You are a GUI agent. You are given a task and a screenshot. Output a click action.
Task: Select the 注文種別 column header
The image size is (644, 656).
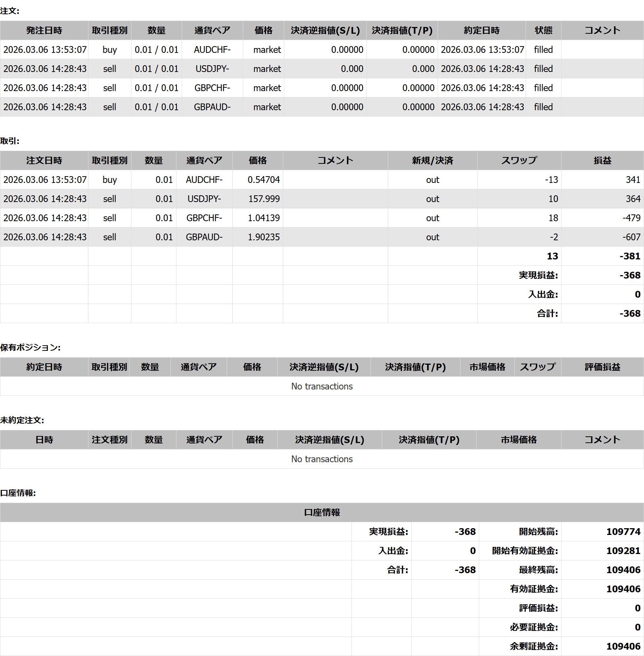[x=109, y=440]
